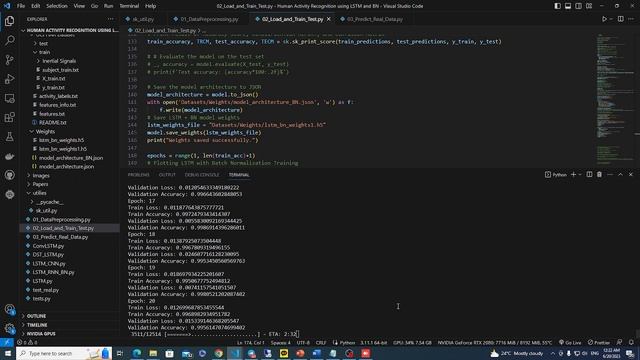640x360 pixels.
Task: Open the Testing flask view
Action: pyautogui.click(x=9, y=137)
